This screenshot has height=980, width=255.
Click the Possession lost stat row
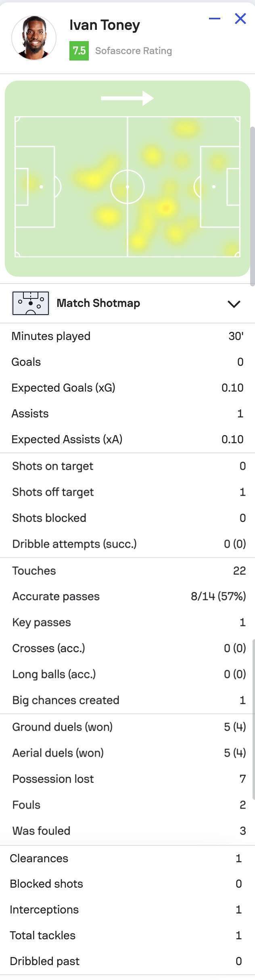(x=127, y=779)
